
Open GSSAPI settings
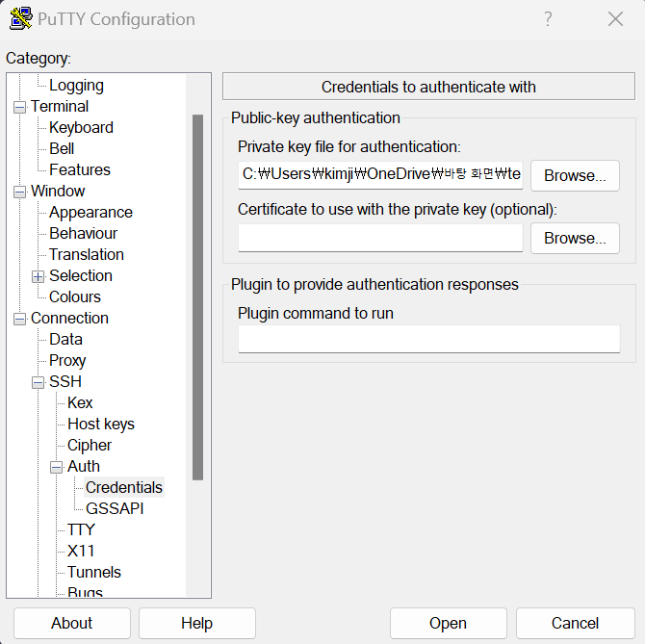(115, 508)
